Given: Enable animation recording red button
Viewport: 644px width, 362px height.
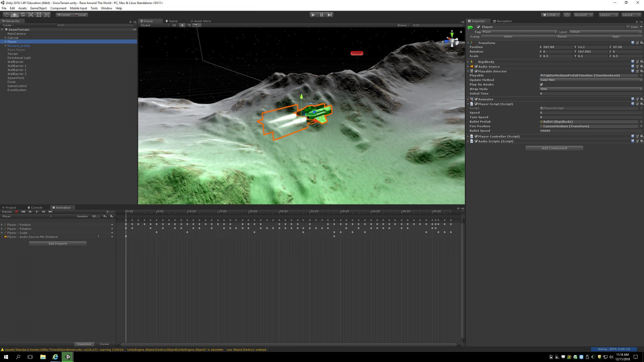Looking at the screenshot, I should (x=16, y=212).
